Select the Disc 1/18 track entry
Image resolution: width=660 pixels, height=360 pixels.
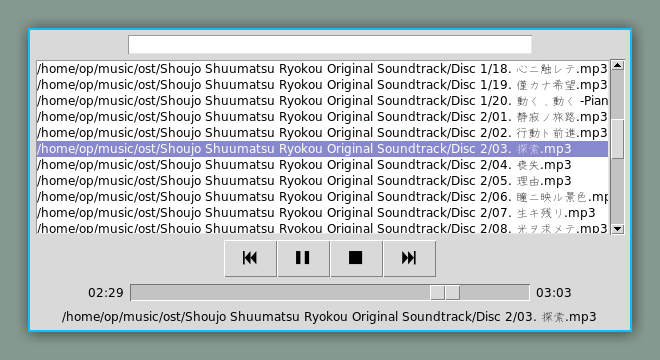click(x=322, y=69)
